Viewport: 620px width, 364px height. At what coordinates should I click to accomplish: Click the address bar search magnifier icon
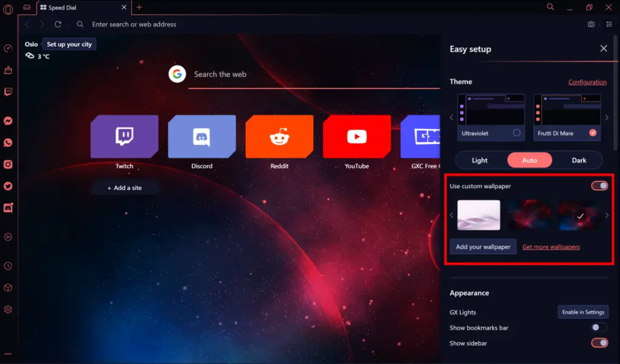click(80, 24)
